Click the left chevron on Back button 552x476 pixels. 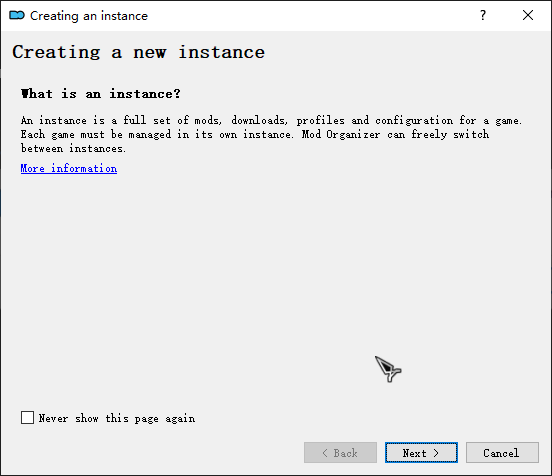pos(325,453)
